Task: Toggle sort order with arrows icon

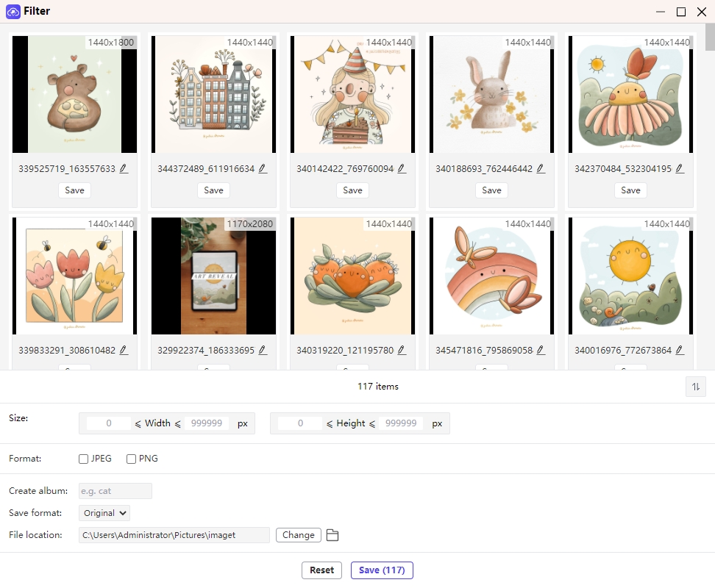Action: point(696,387)
